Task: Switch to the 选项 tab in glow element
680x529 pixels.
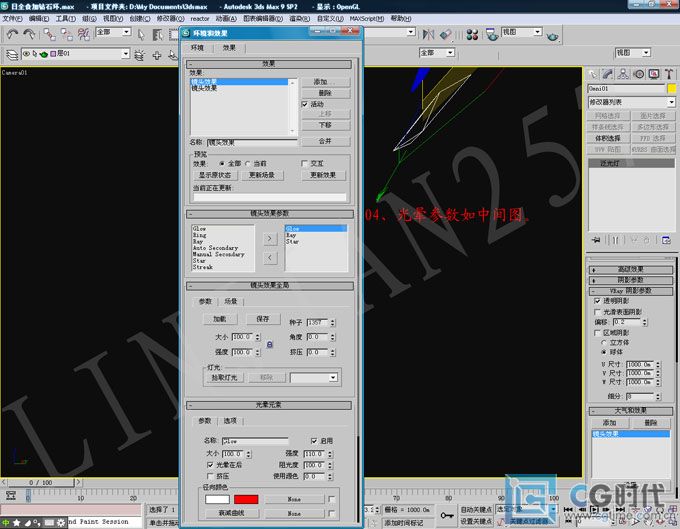Action: tap(230, 421)
